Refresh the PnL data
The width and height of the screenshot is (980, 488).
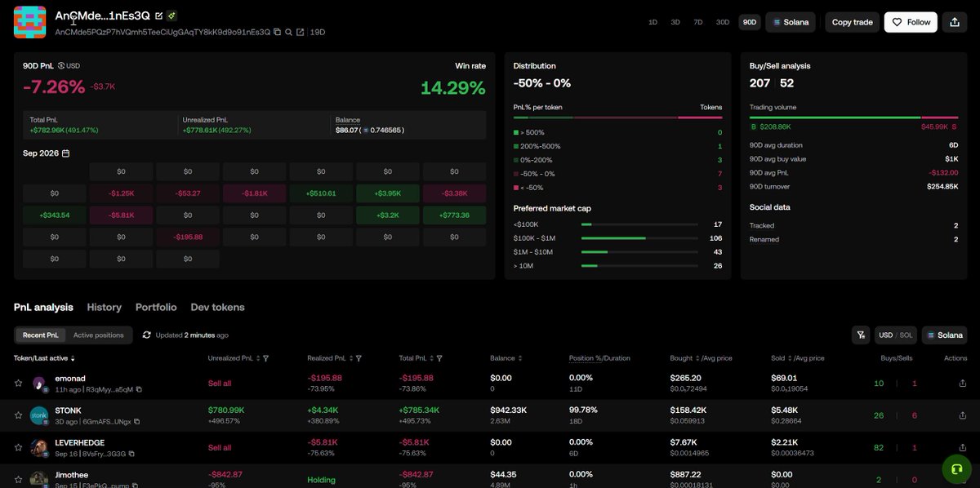coord(146,335)
